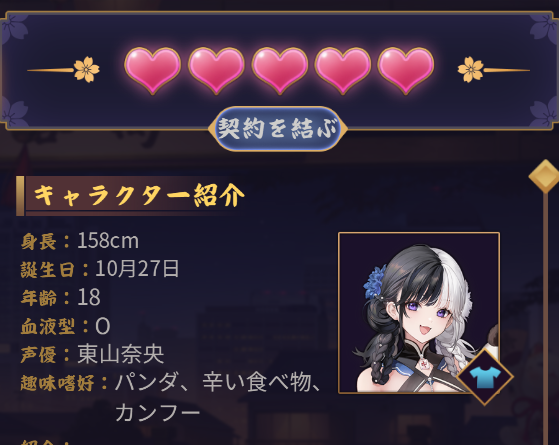
Task: Click the 誕生日 10月27日 line
Action: [x=100, y=269]
